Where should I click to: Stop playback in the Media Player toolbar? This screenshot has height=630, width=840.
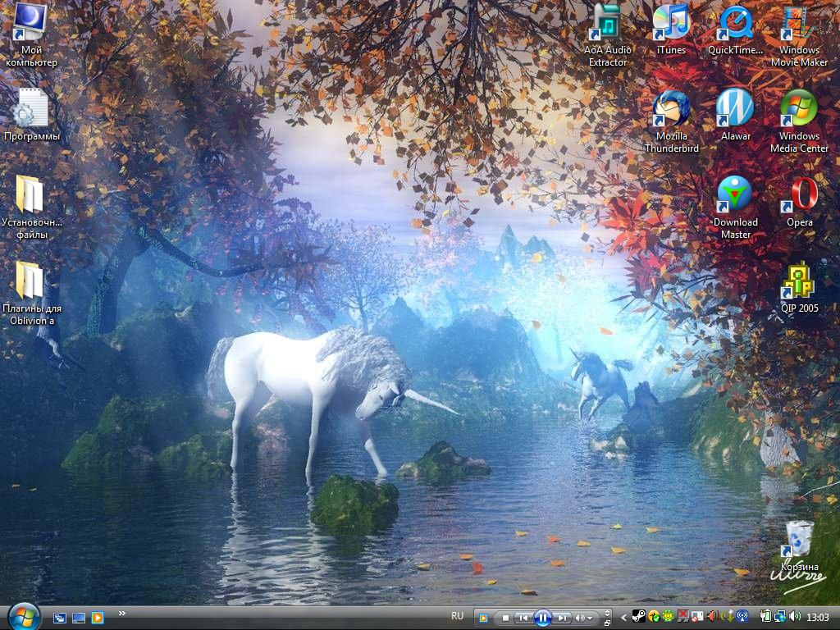[505, 618]
